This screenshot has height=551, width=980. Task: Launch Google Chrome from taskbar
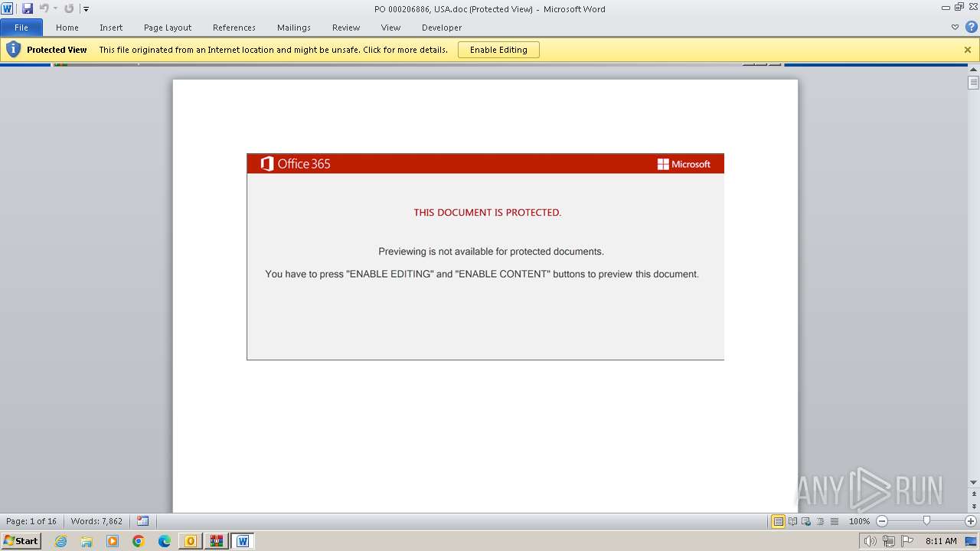(139, 541)
